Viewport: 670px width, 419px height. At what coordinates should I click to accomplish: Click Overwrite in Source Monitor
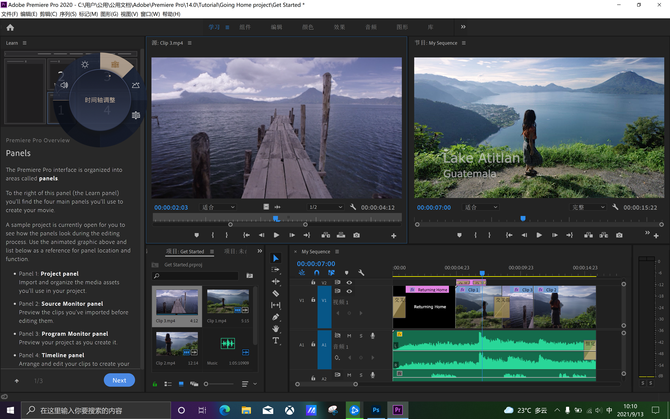(341, 235)
